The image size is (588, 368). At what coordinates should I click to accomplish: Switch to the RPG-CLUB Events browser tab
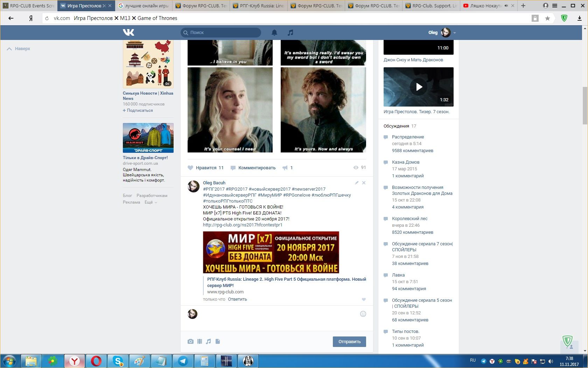click(x=29, y=6)
